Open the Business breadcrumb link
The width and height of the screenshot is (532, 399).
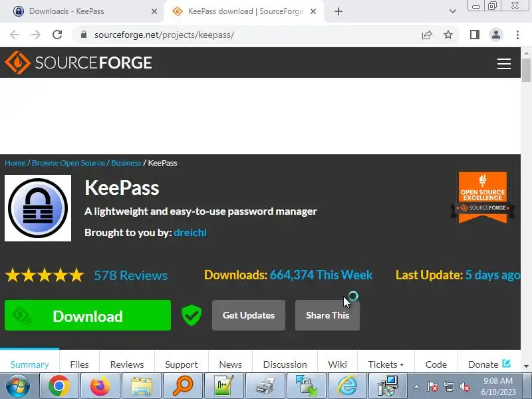click(x=126, y=163)
